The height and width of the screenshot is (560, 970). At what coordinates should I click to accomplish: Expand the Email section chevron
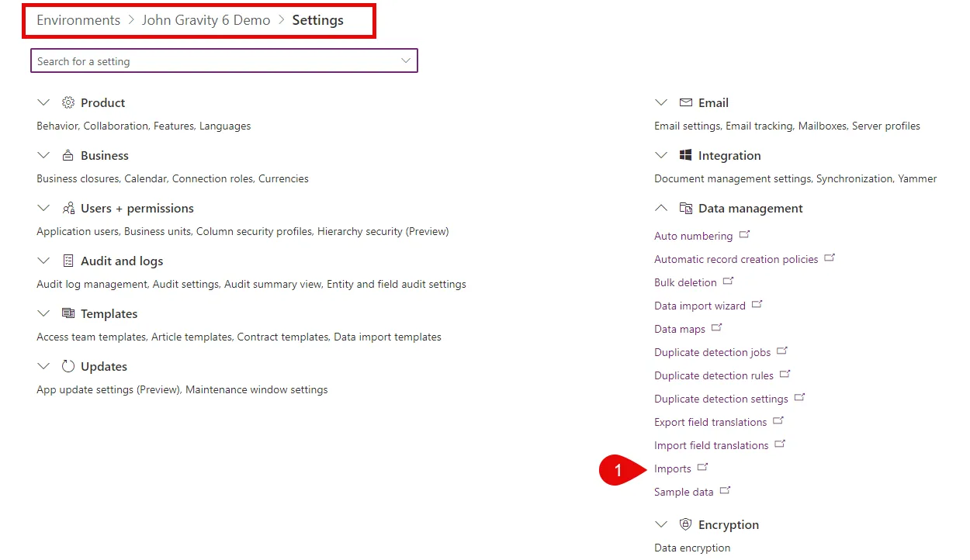(661, 102)
